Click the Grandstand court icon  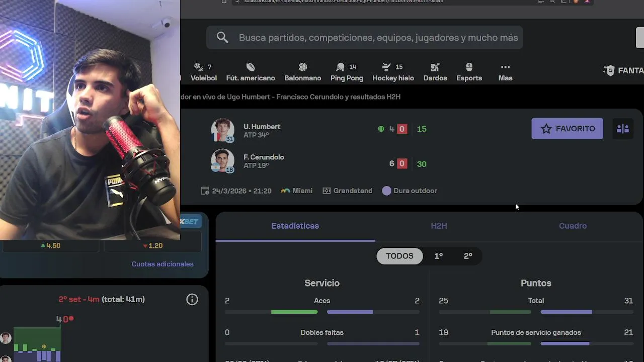(327, 191)
